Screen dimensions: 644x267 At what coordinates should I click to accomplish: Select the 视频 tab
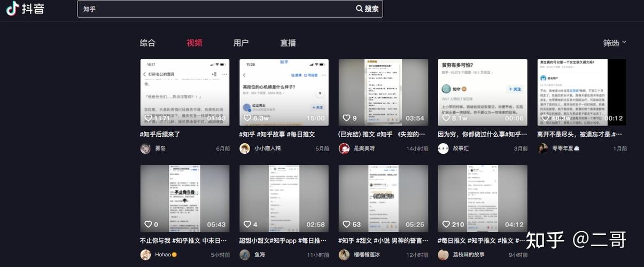(x=195, y=43)
